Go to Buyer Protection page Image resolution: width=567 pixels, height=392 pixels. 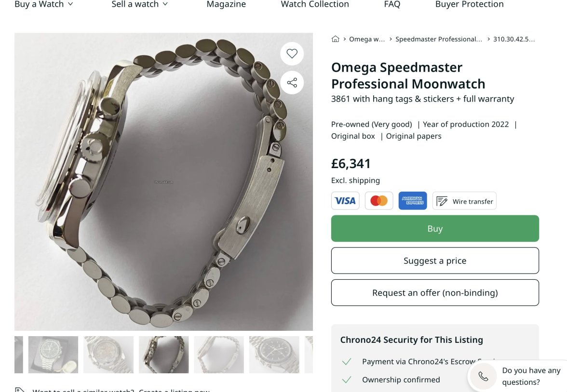(469, 4)
